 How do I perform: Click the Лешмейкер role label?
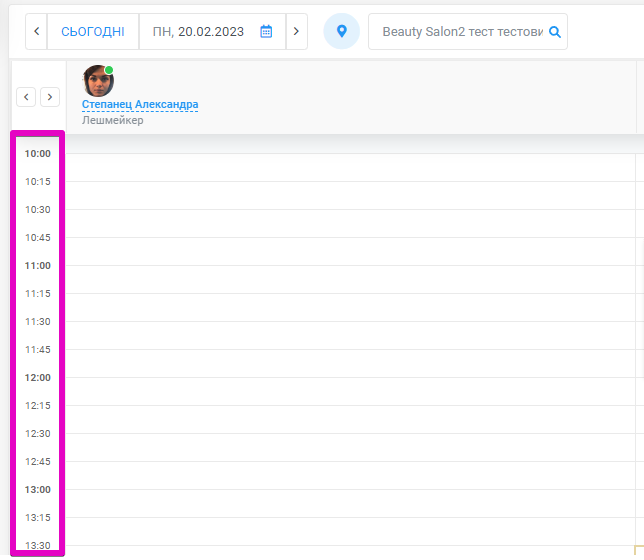pos(113,120)
